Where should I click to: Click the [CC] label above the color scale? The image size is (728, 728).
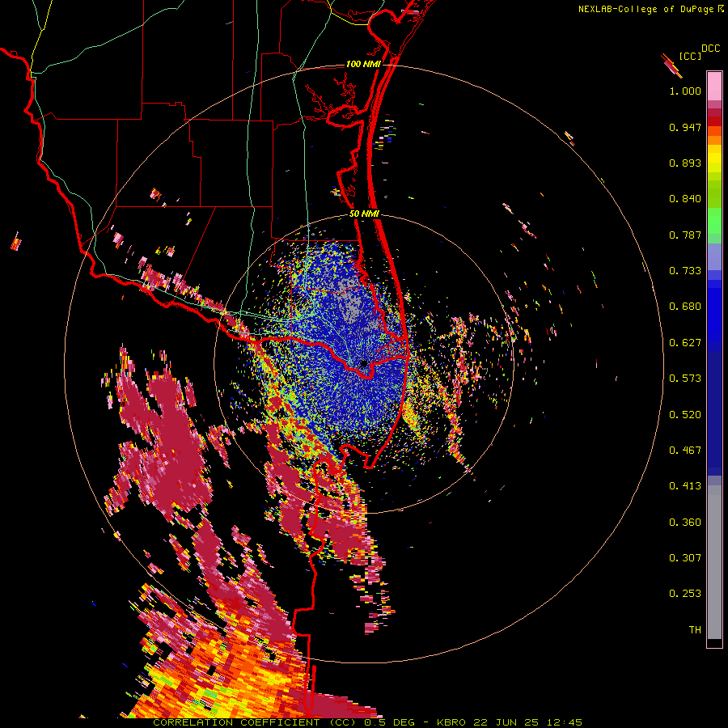[x=690, y=56]
